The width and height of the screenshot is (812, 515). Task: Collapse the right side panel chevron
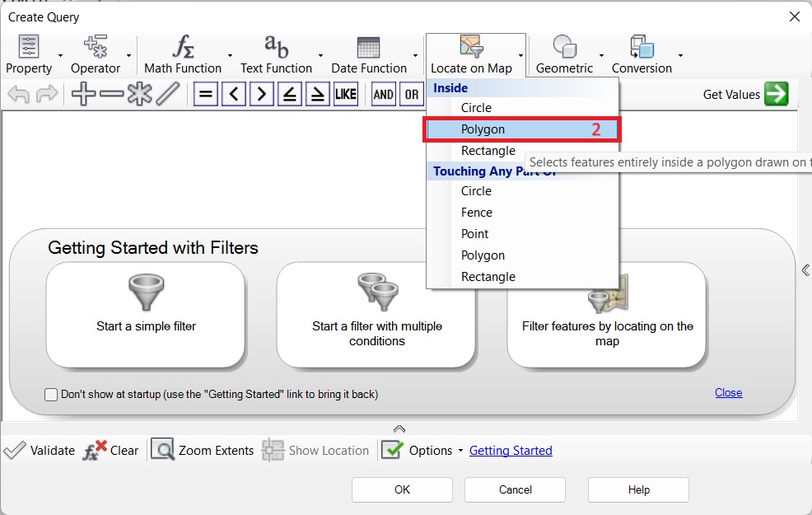click(805, 270)
